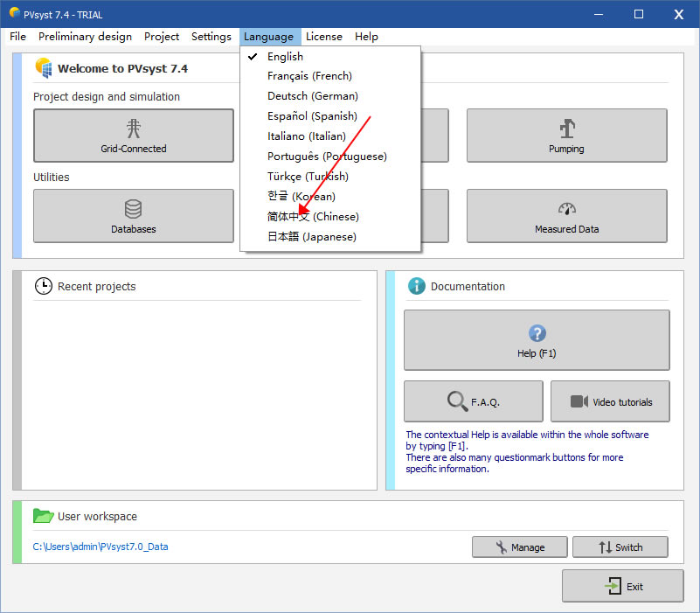Pick 日本語 (Japanese) menu entry
The image size is (700, 613).
311,237
